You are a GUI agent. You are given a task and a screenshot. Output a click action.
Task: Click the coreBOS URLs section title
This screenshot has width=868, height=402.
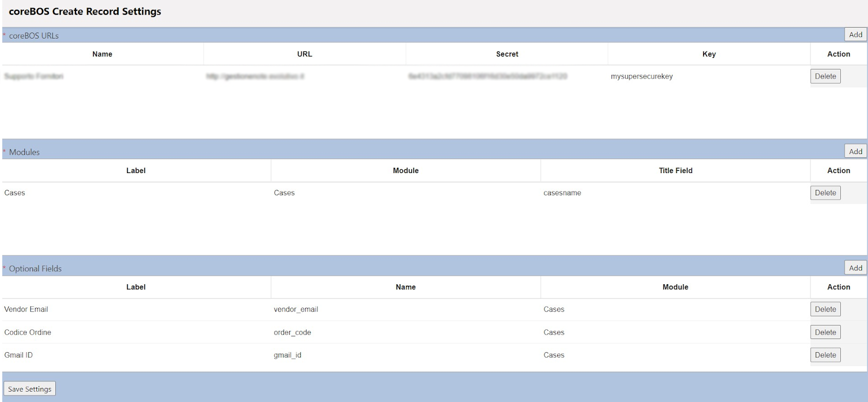[34, 36]
